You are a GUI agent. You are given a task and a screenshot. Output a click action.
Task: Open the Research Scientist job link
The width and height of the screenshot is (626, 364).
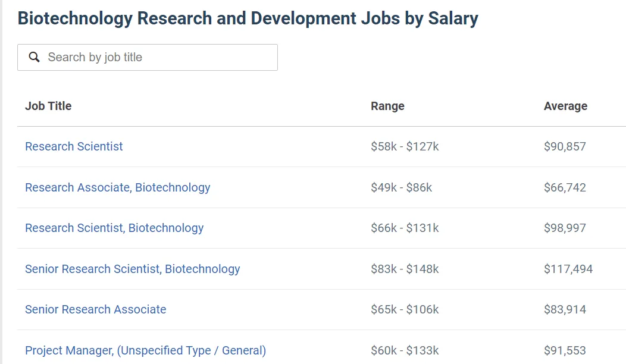[74, 146]
